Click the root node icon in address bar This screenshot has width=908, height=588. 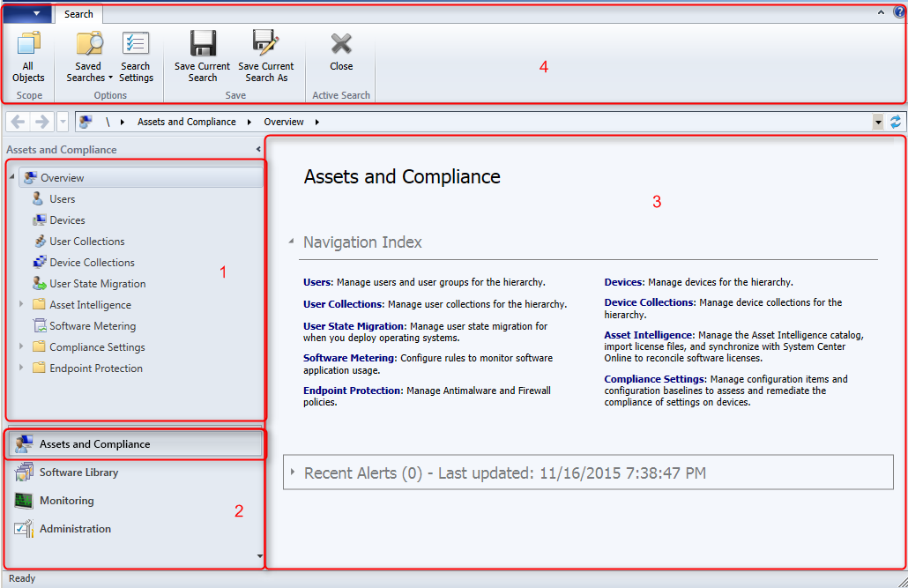(86, 122)
